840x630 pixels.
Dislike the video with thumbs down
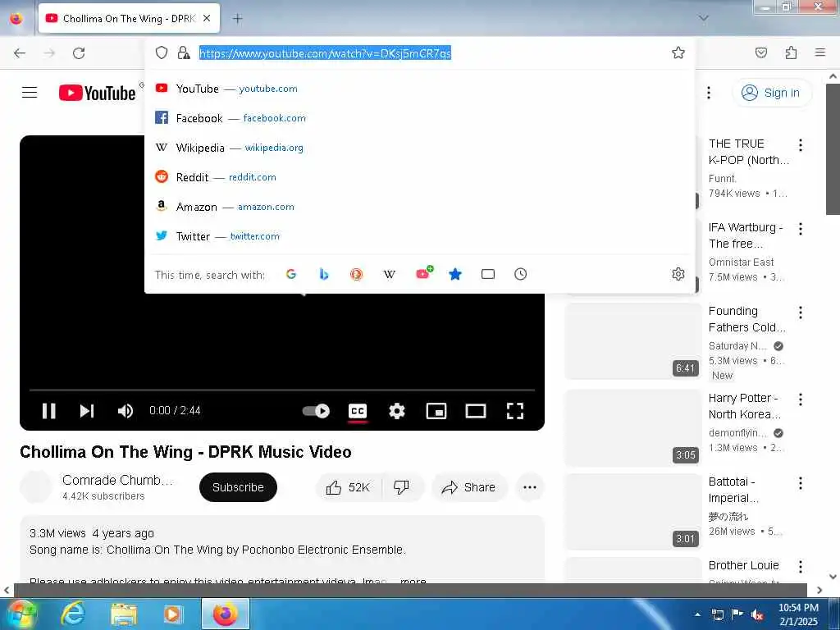tap(401, 487)
